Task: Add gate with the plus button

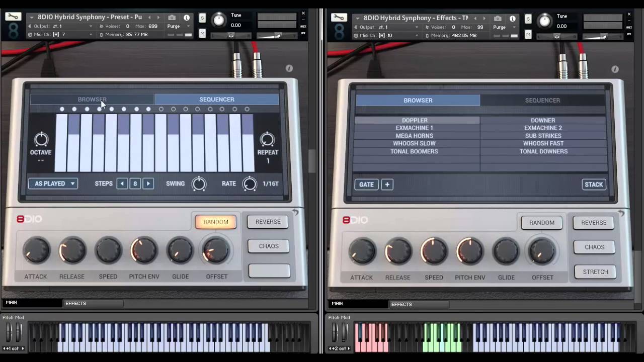Action: tap(387, 185)
